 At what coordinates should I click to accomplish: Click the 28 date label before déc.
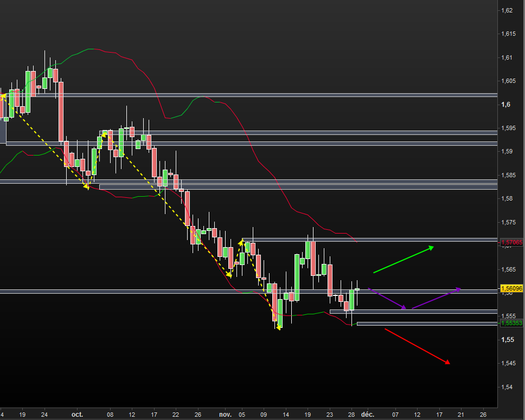(351, 415)
